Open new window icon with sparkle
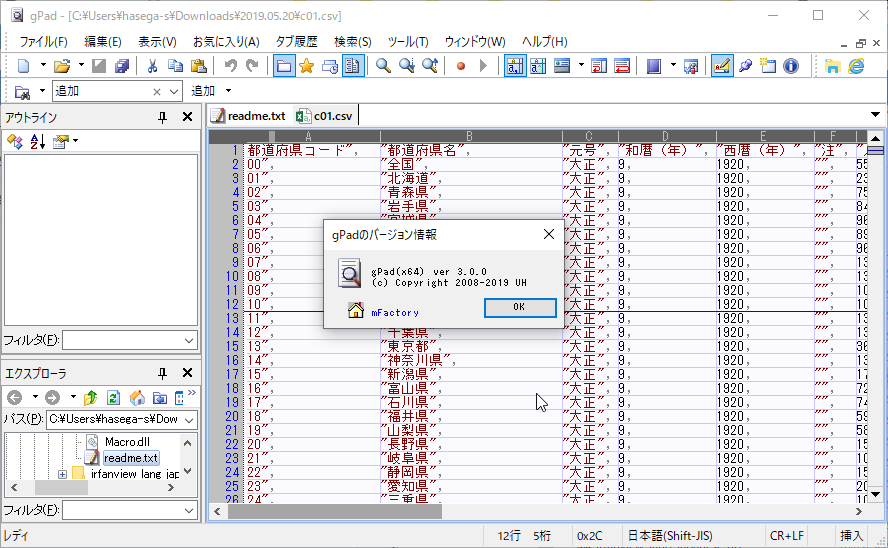 pos(768,66)
